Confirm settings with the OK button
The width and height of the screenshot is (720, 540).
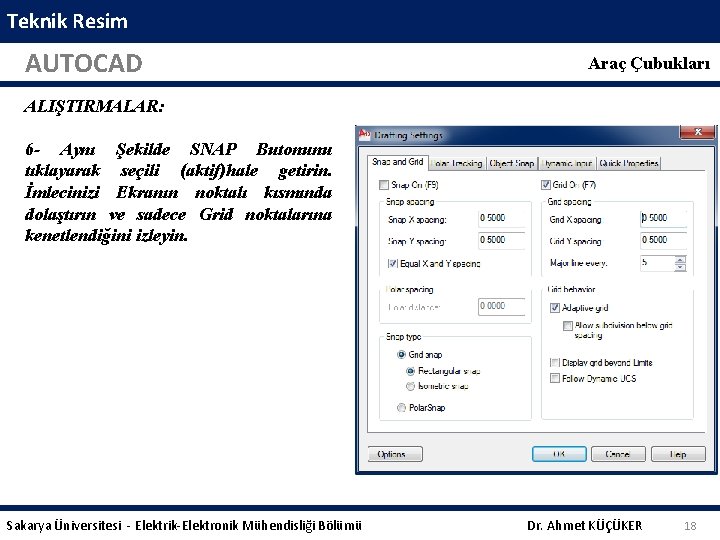pyautogui.click(x=559, y=454)
